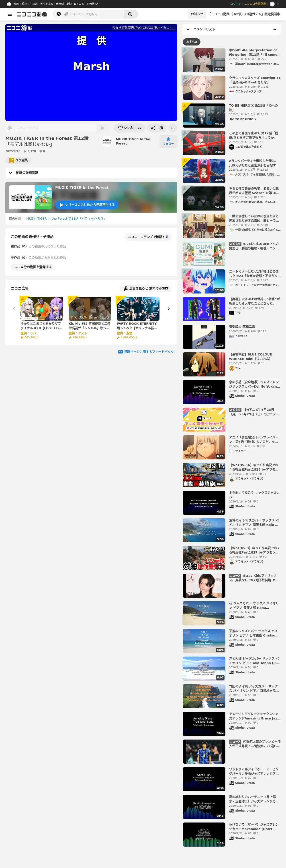Open 内野航太郎 news thumbnail
286x868 pixels.
(204, 751)
